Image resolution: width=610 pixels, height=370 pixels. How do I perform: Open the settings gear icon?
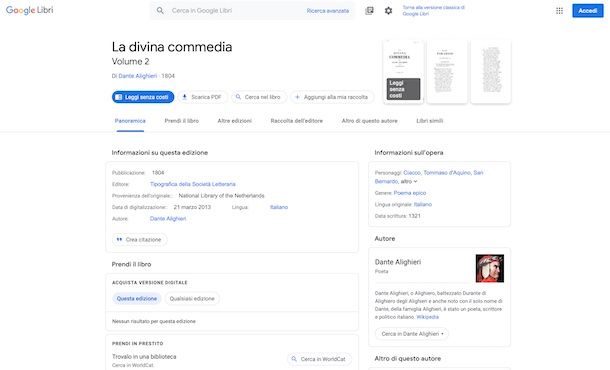[x=388, y=11]
